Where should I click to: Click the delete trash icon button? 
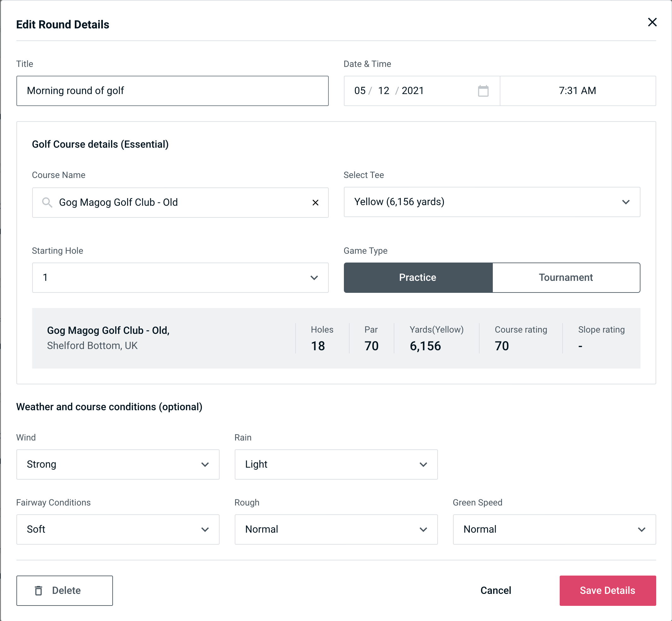(40, 591)
